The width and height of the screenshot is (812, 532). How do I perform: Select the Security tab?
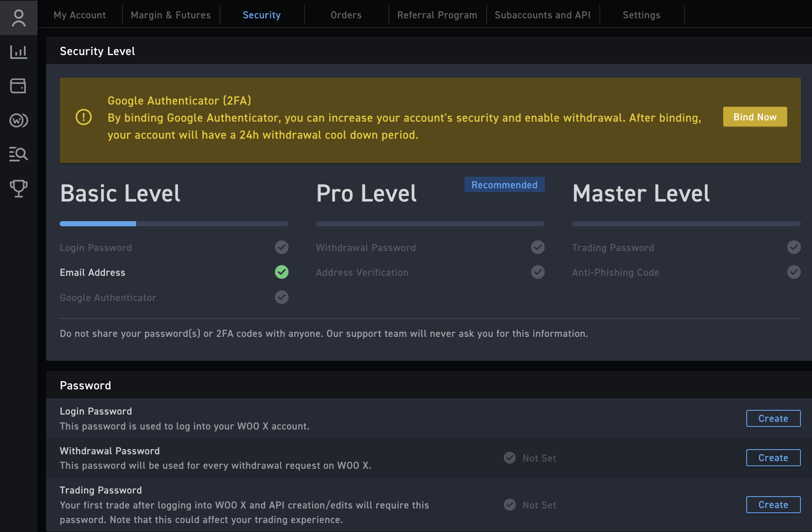[x=262, y=15]
